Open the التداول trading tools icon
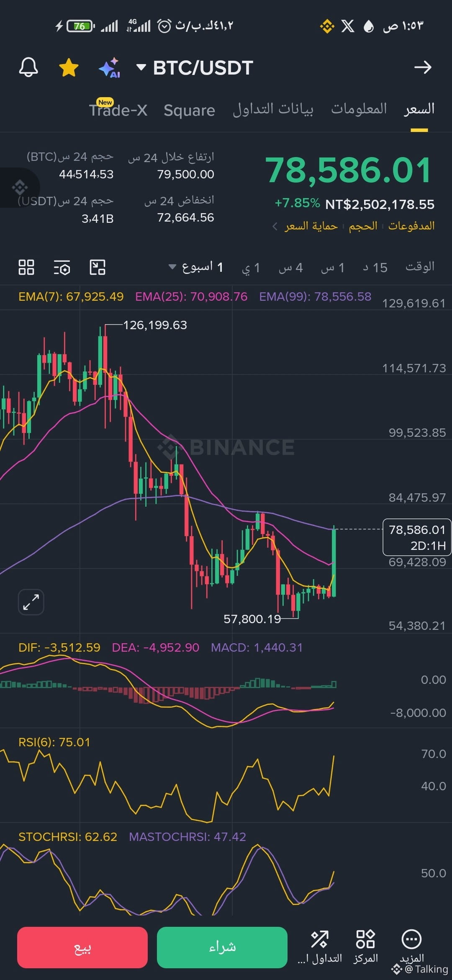Viewport: 452px width, 980px height. click(320, 947)
